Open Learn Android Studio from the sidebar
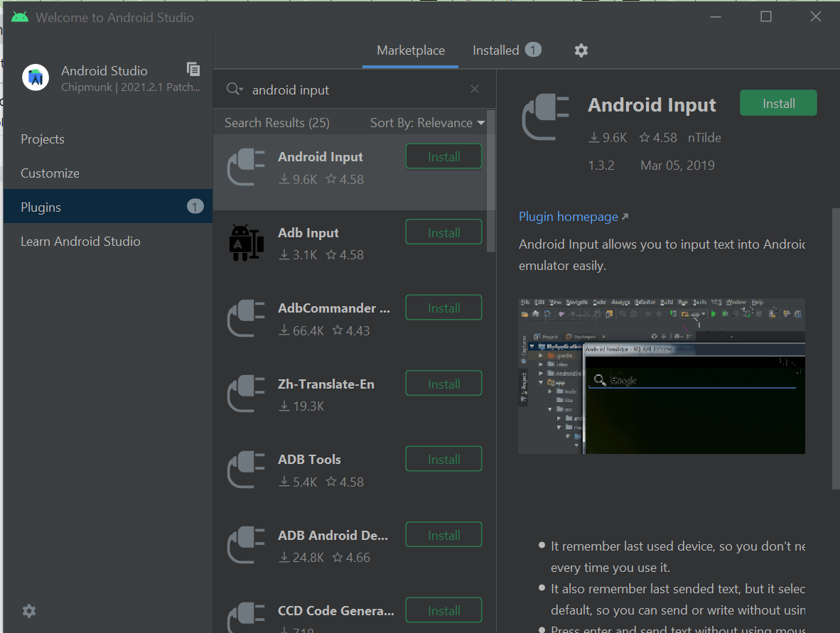 click(x=80, y=241)
